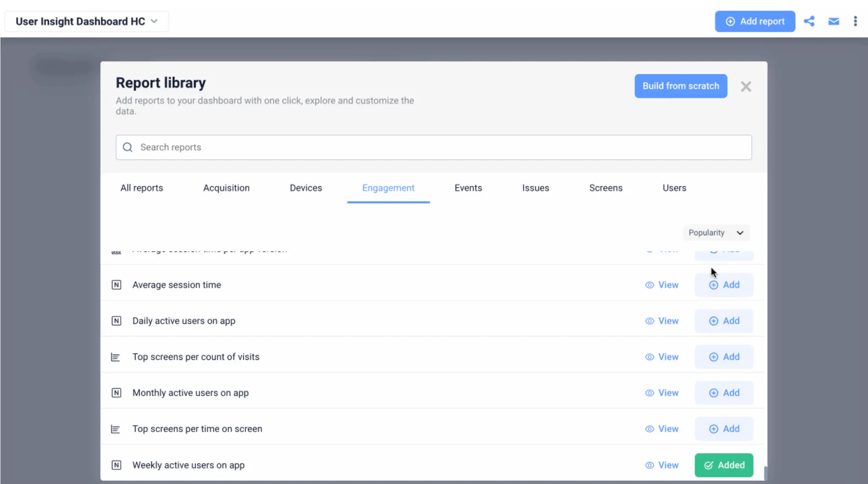Image resolution: width=868 pixels, height=484 pixels.
Task: Click number icon beside Monthly active users
Action: (116, 393)
